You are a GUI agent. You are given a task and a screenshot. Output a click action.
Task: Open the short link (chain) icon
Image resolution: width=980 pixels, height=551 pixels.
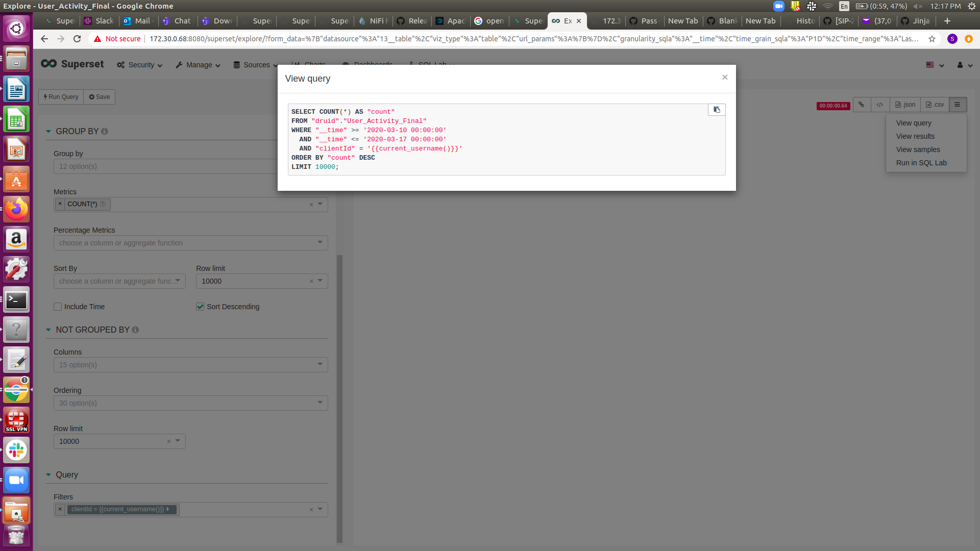(862, 105)
